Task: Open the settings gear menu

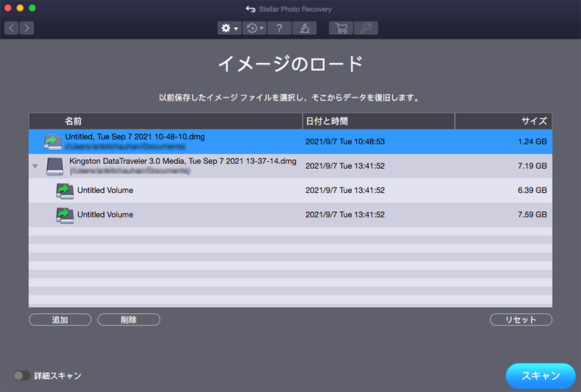Action: tap(229, 28)
